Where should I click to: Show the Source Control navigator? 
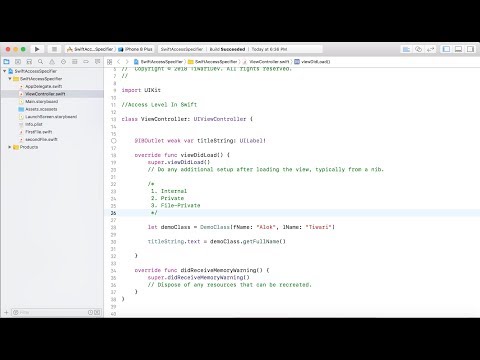click(x=18, y=62)
